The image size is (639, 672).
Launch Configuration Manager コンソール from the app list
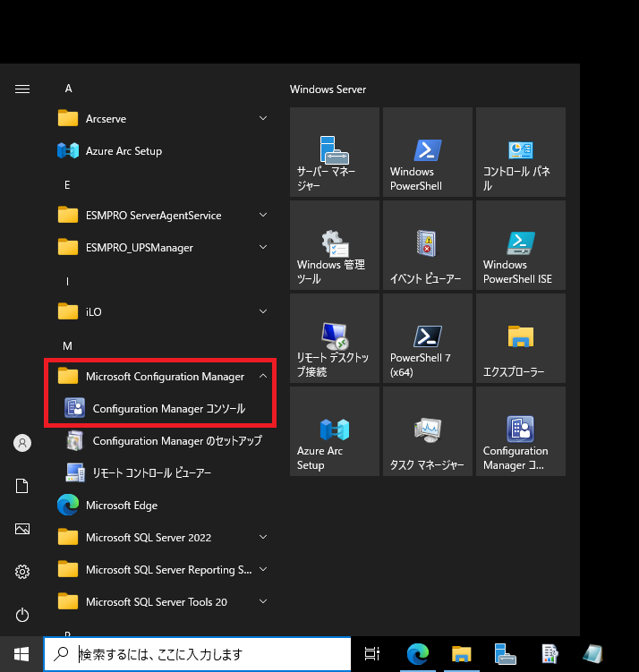pyautogui.click(x=168, y=409)
